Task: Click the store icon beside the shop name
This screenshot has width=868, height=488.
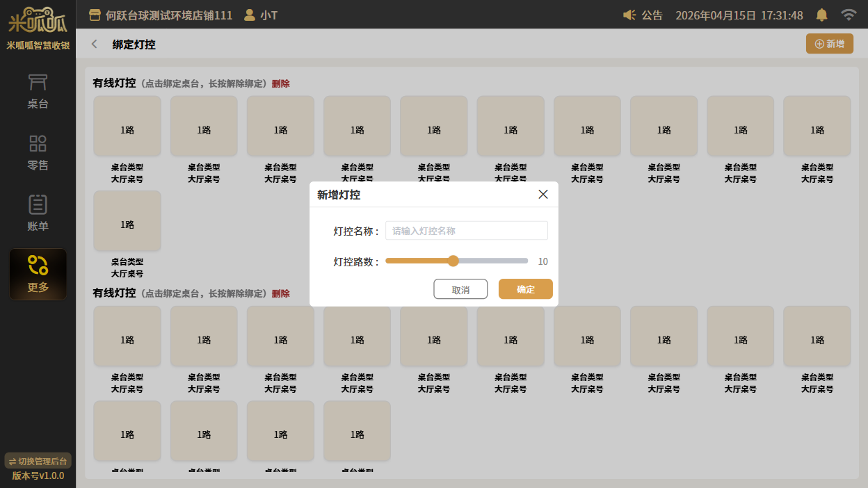Action: [95, 15]
